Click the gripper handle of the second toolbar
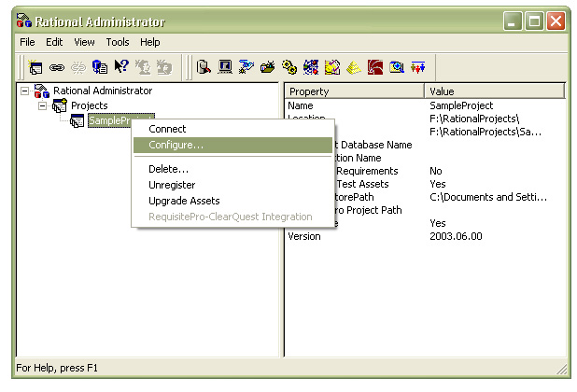The height and width of the screenshot is (392, 577). pyautogui.click(x=189, y=67)
